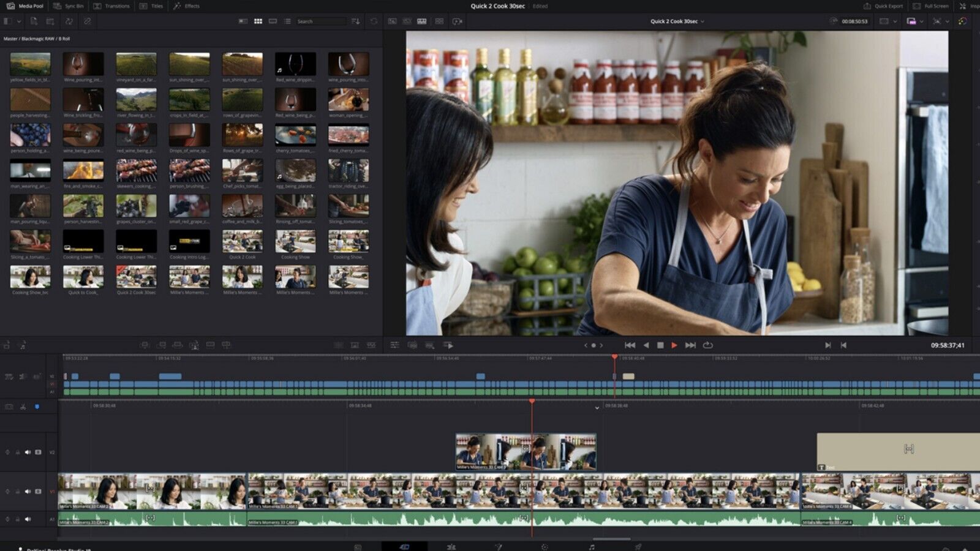The image size is (980, 551).
Task: Toggle loop playback
Action: tap(707, 345)
